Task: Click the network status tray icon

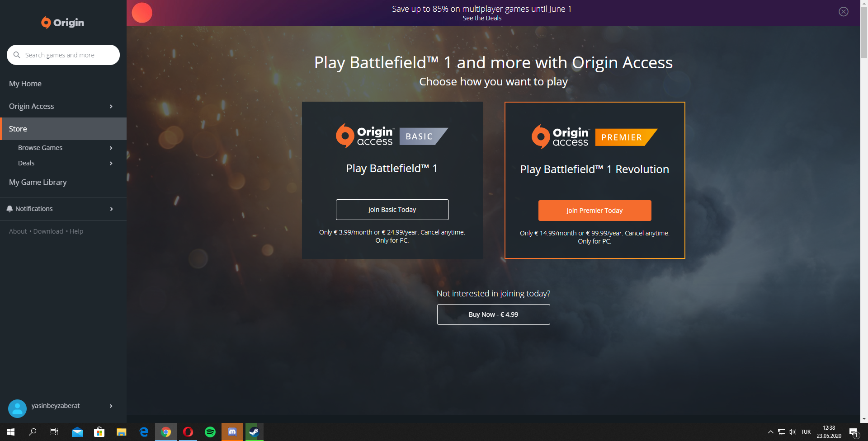Action: [782, 432]
